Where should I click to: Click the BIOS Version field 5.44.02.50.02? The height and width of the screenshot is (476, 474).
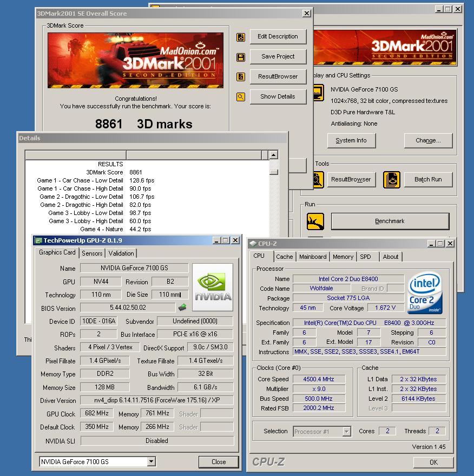click(128, 308)
